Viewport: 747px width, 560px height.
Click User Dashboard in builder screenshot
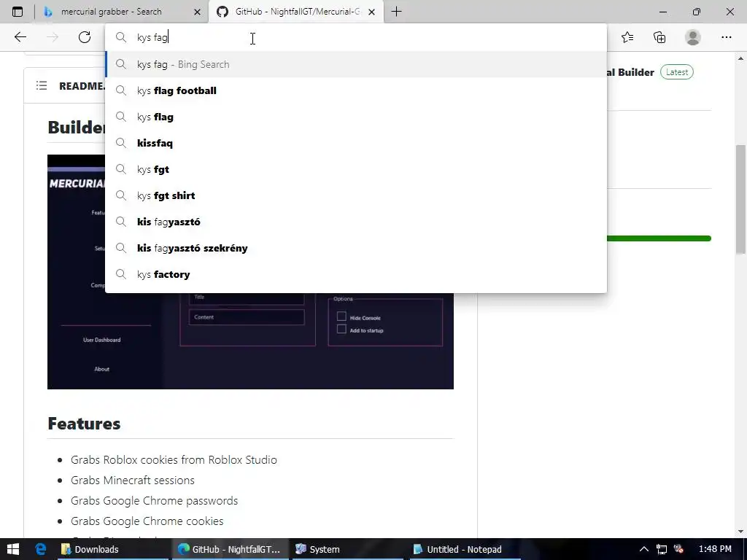click(101, 340)
